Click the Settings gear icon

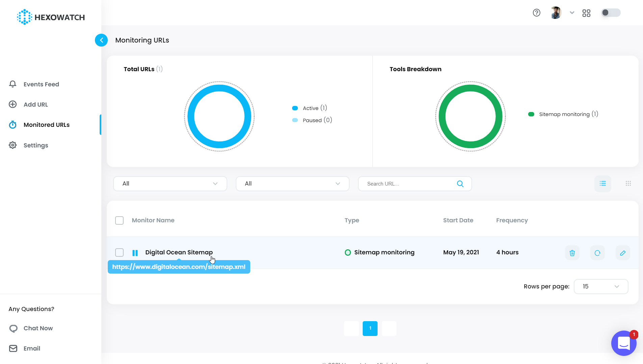click(12, 145)
